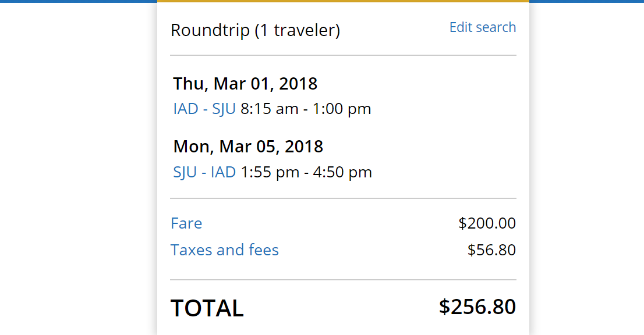The height and width of the screenshot is (335, 644).
Task: Click the divider line above the Fare row
Action: click(x=343, y=198)
